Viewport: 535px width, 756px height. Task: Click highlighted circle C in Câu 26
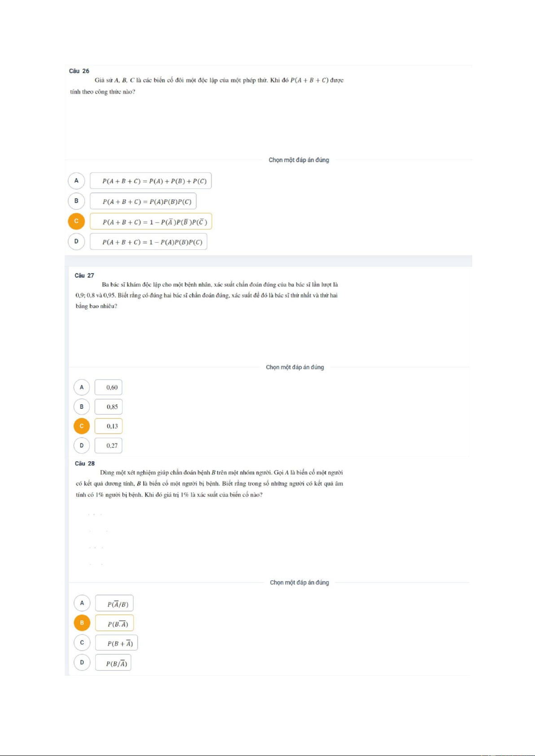pos(76,221)
